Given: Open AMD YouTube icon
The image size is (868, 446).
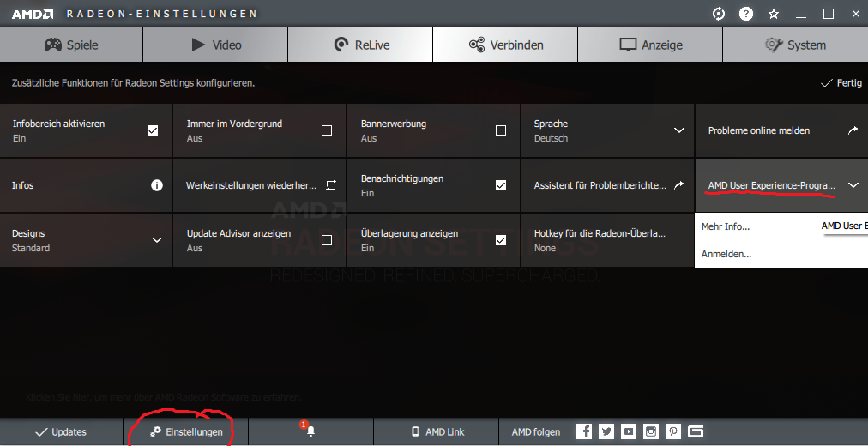Looking at the screenshot, I should pos(629,431).
